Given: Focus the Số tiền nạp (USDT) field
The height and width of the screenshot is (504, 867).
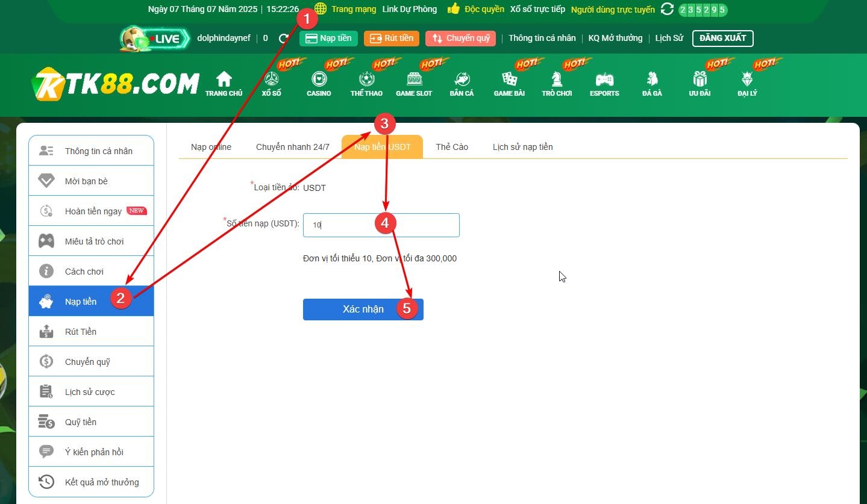Looking at the screenshot, I should [x=381, y=225].
